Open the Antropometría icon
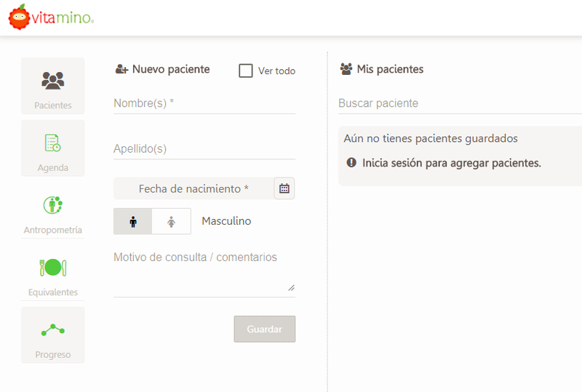This screenshot has height=392, width=582. 53,205
